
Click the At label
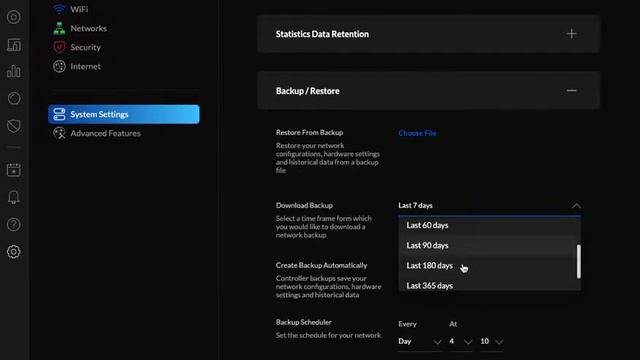[453, 324]
